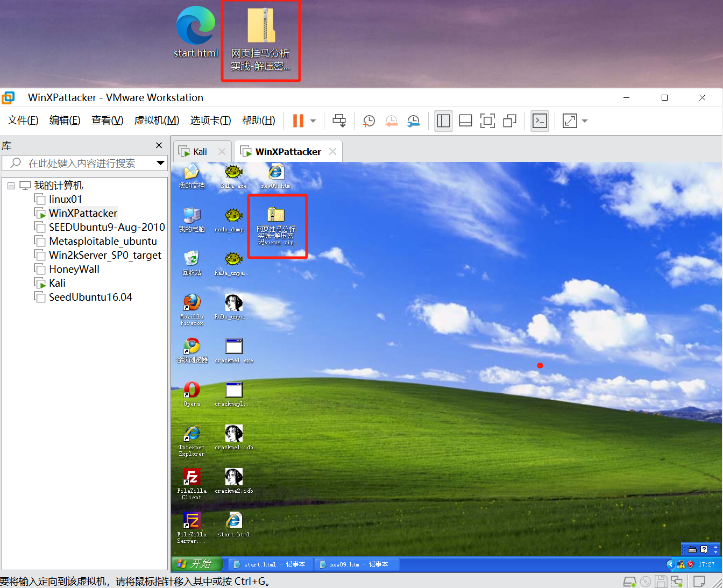This screenshot has height=588, width=723.
Task: Click the Internet Explorer shortcut
Action: point(192,441)
